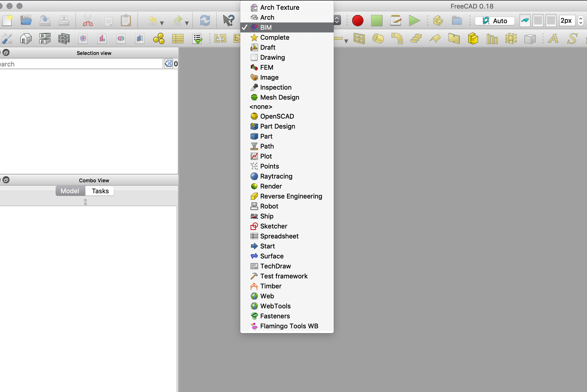
Task: Start macro recording with the red circle
Action: point(358,20)
